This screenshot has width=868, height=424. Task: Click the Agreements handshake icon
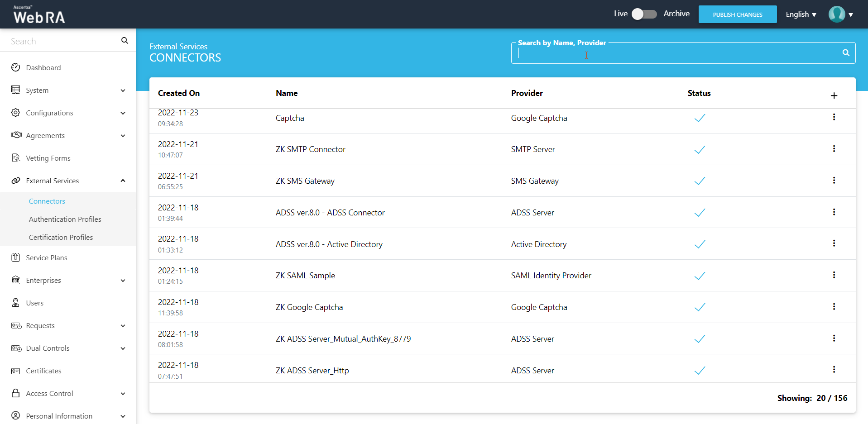[x=16, y=135]
